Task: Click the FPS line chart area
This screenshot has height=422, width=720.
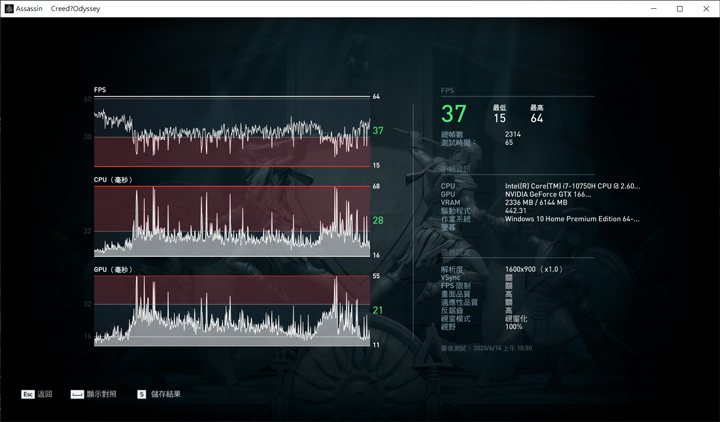Action: click(232, 132)
